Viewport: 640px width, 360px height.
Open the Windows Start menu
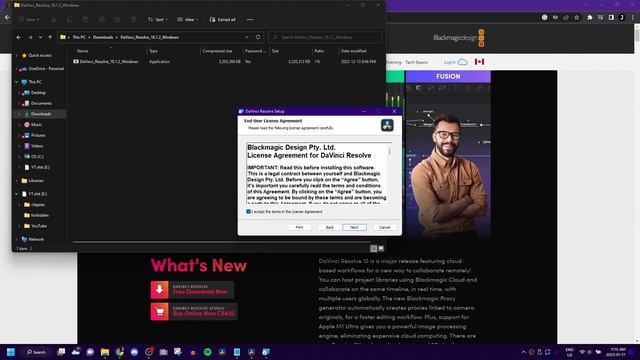(11, 352)
